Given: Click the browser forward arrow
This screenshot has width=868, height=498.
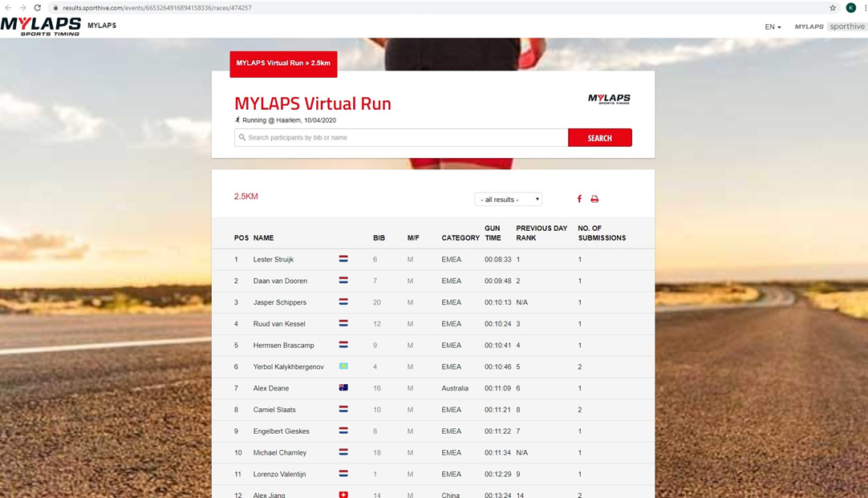Looking at the screenshot, I should point(22,8).
